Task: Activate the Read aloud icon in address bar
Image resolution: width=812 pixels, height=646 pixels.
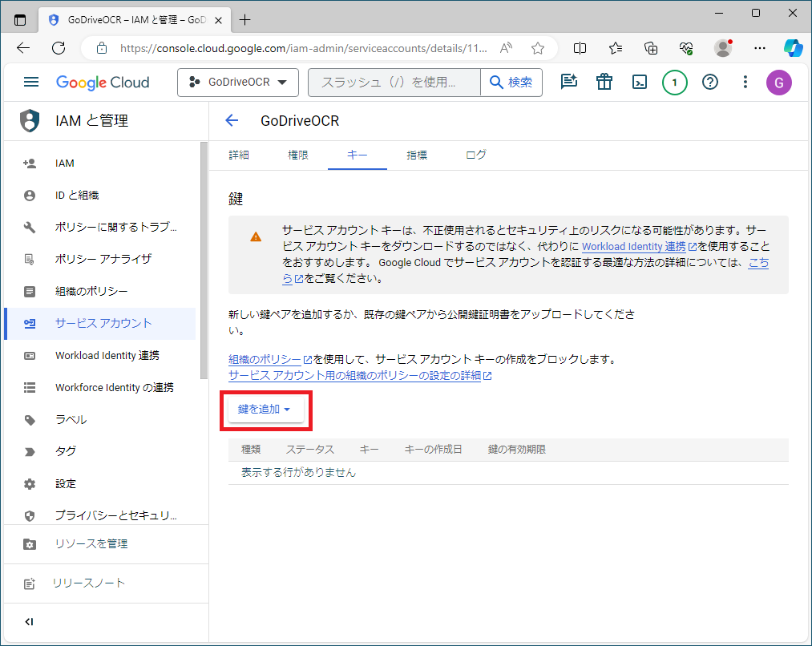Action: tap(506, 49)
